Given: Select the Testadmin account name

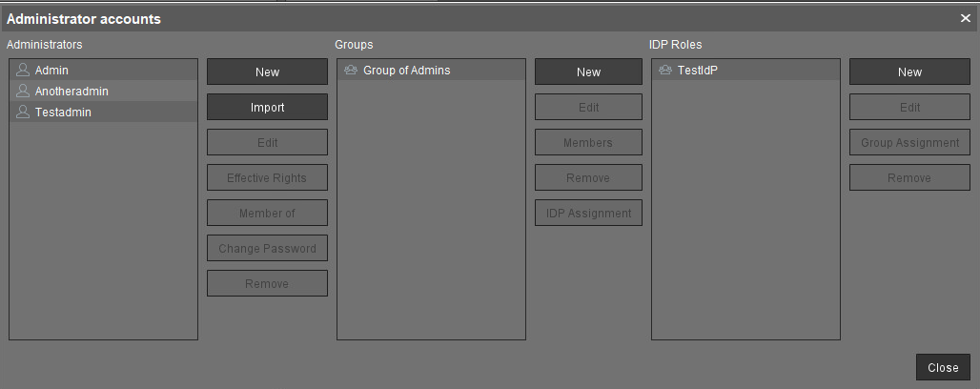Looking at the screenshot, I should [64, 113].
